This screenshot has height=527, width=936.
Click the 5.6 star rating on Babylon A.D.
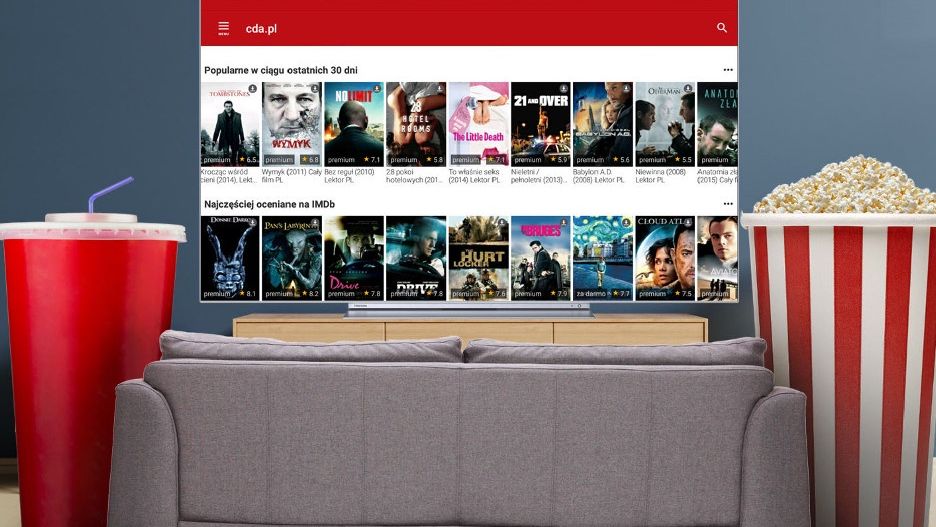click(621, 160)
